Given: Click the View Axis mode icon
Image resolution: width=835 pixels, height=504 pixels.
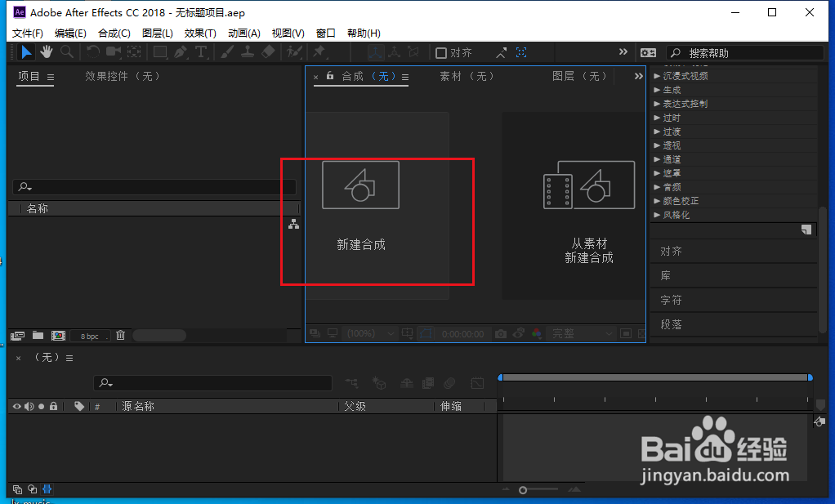Looking at the screenshot, I should point(413,52).
